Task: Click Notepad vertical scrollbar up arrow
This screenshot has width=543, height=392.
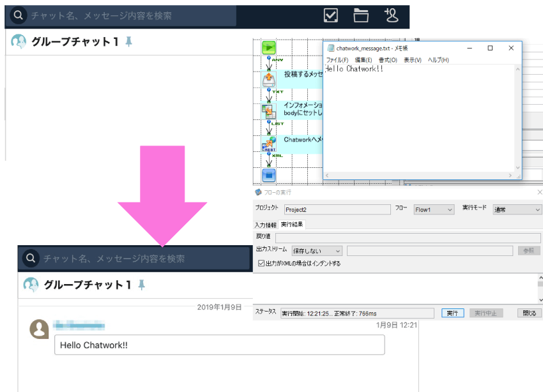Action: 518,69
